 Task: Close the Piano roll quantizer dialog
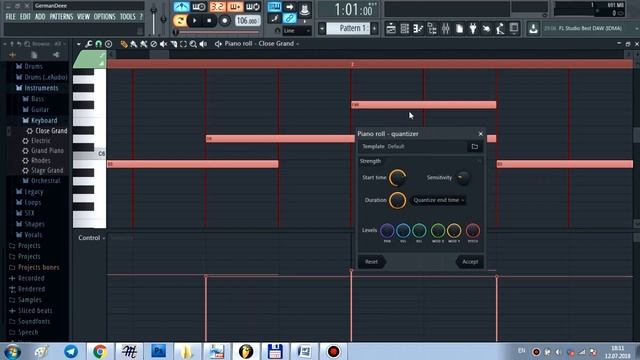point(480,134)
